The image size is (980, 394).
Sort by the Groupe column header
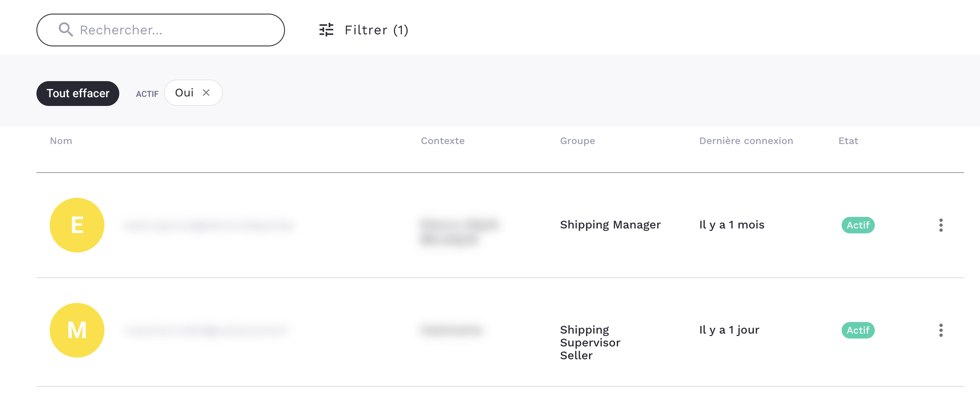(577, 141)
